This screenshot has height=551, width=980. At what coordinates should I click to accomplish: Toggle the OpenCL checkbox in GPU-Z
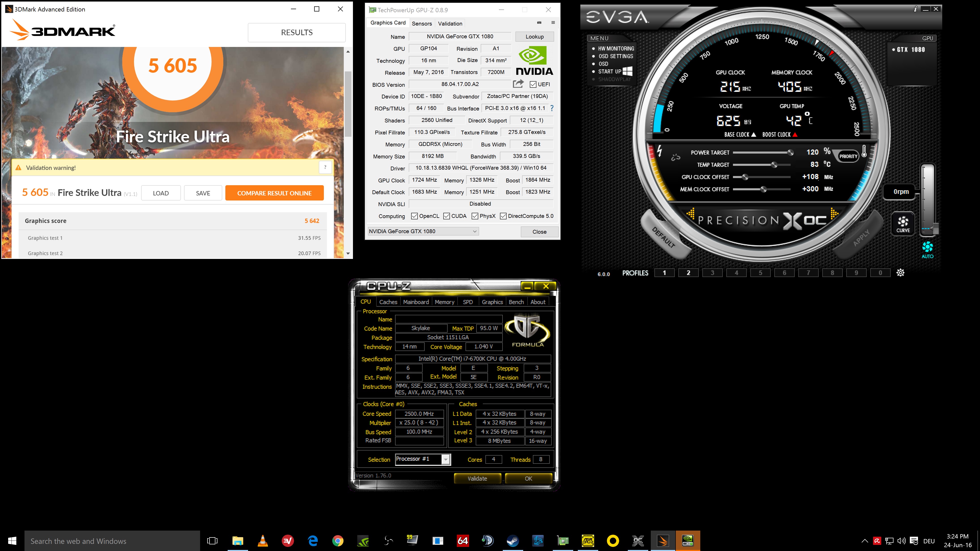[x=414, y=216]
